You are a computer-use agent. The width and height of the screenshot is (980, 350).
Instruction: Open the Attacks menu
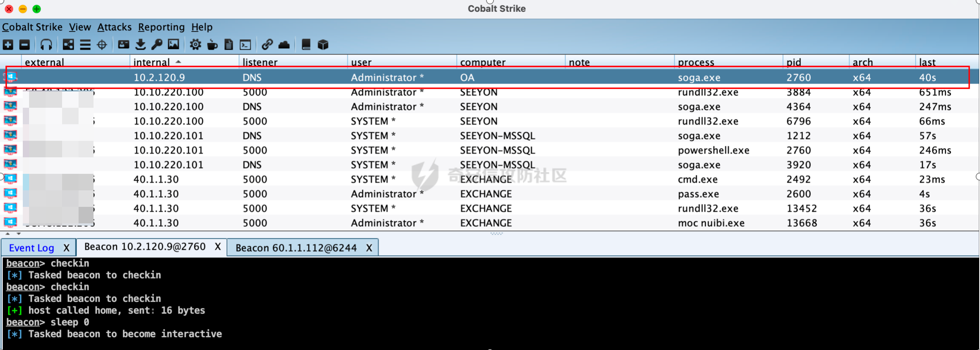coord(114,27)
